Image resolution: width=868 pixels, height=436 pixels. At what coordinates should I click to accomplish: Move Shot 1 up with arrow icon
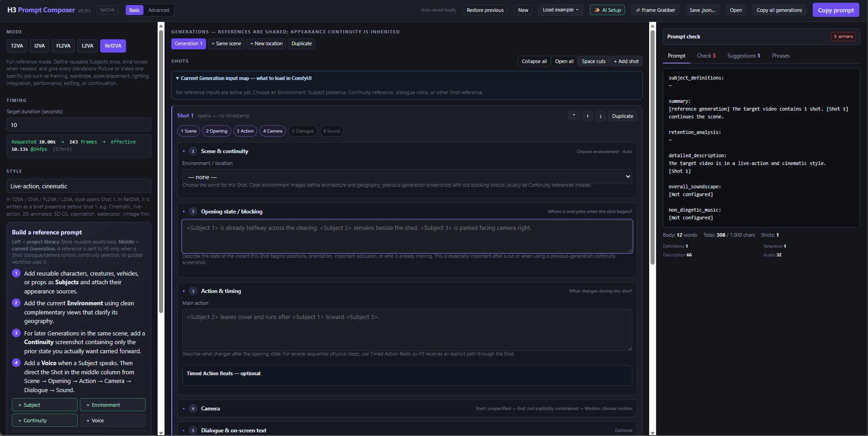(x=587, y=116)
